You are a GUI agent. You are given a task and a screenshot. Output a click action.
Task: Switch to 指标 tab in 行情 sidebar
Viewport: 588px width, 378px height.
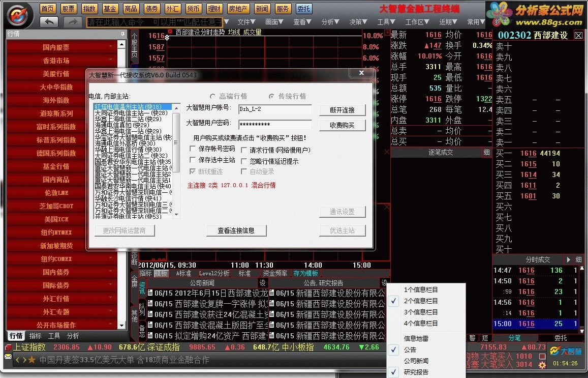[x=35, y=336]
